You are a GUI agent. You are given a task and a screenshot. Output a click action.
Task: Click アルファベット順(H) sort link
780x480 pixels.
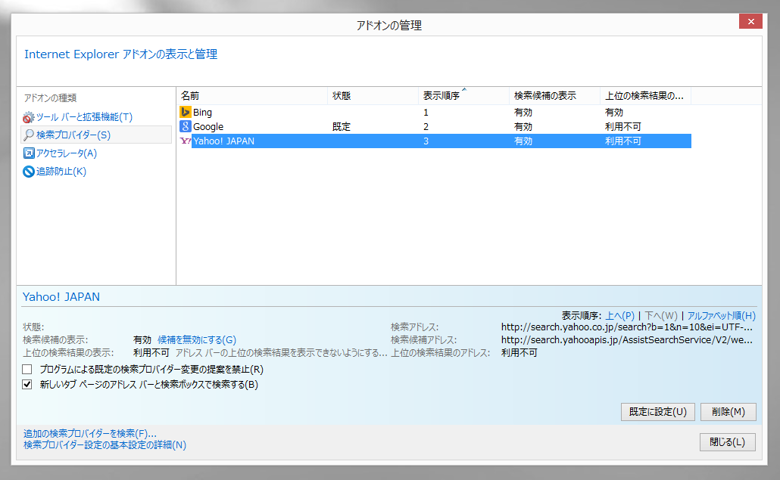pyautogui.click(x=721, y=315)
